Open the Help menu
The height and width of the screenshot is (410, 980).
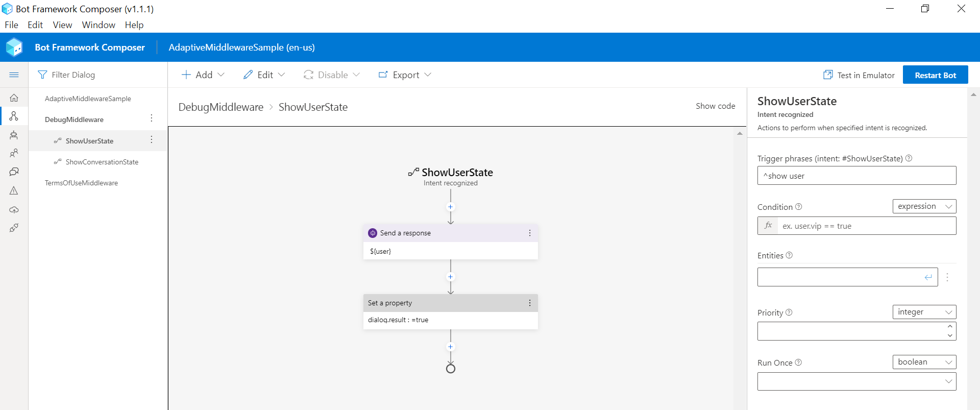tap(134, 25)
